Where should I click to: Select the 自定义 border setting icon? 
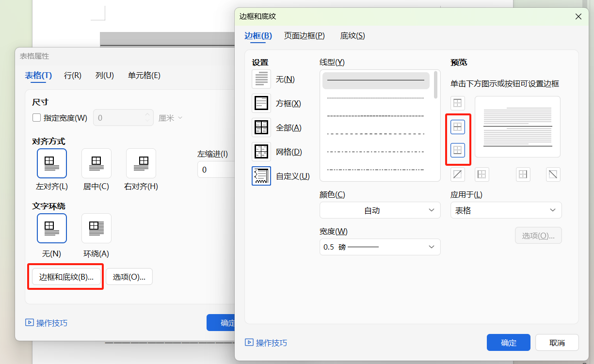pyautogui.click(x=261, y=176)
